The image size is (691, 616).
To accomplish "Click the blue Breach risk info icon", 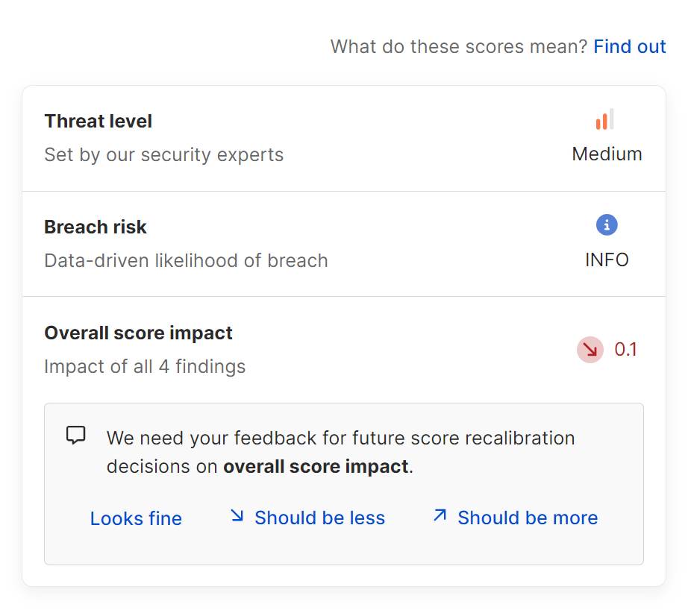I will point(607,225).
